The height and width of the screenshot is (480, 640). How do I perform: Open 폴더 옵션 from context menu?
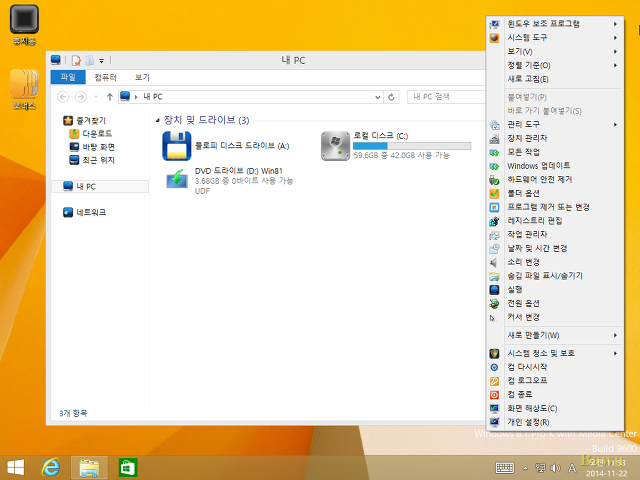point(555,193)
